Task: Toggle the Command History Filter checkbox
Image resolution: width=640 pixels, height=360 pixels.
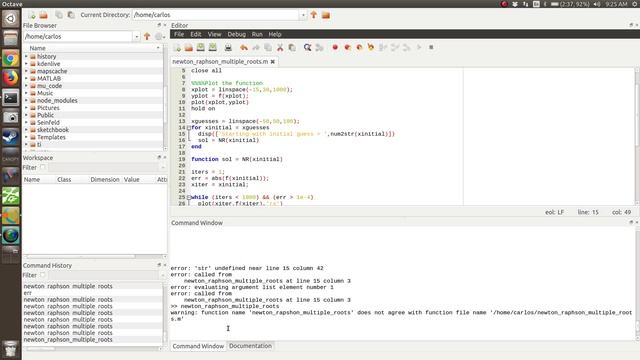Action: click(43, 275)
